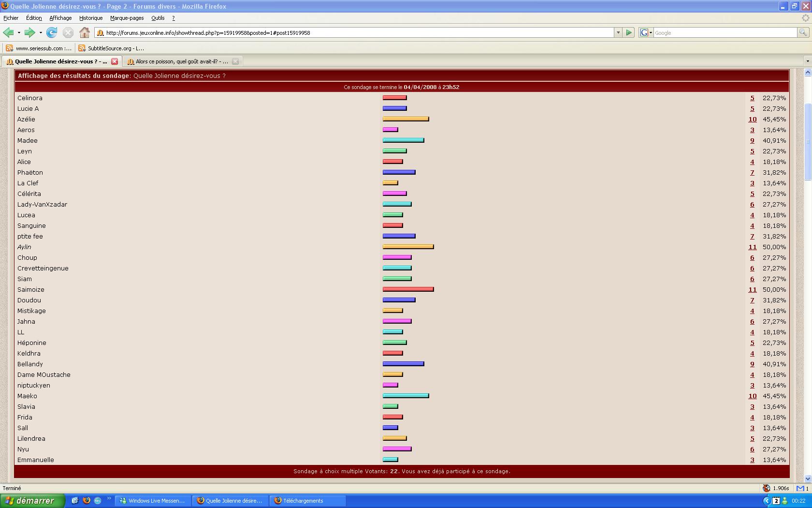Click vote count 9 for Madee
This screenshot has height=508, width=812.
click(x=752, y=140)
